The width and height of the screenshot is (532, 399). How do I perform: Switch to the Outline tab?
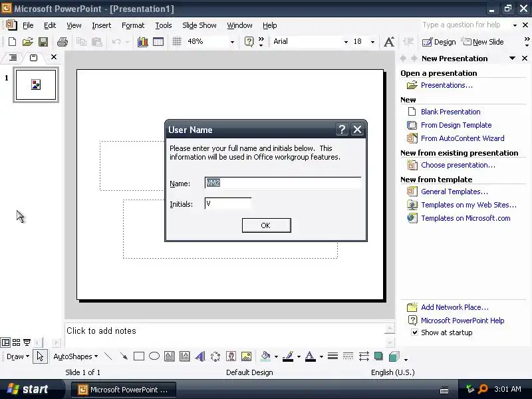pos(13,58)
